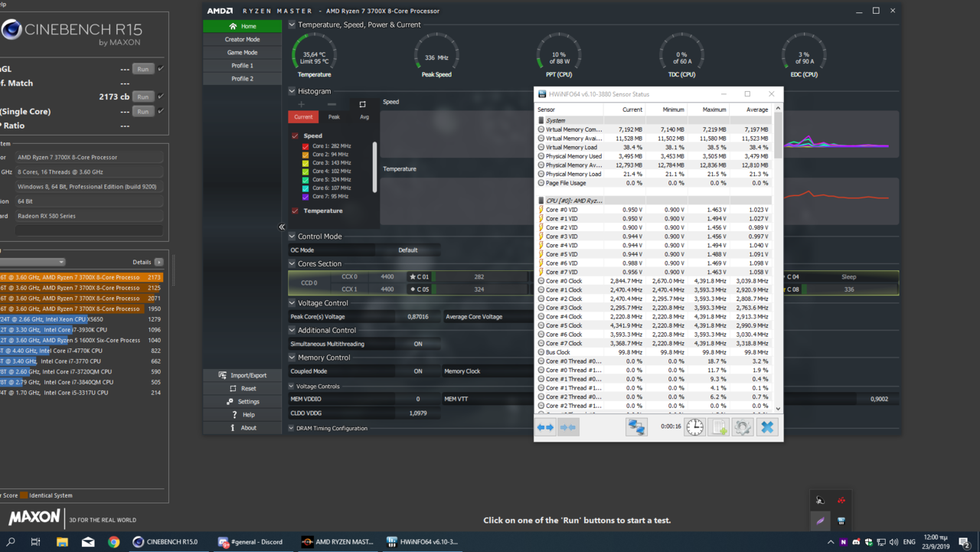Open Ryzen Master Settings
Screen dimensions: 980x552
point(242,401)
